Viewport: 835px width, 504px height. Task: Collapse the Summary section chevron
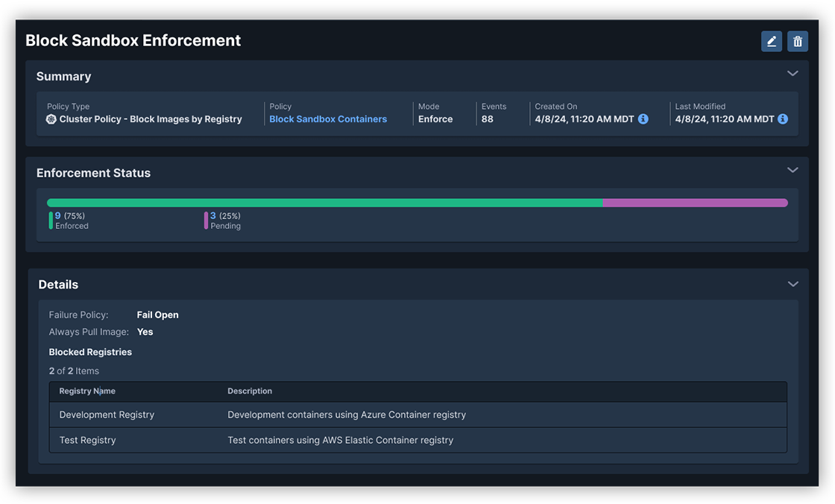(x=793, y=74)
